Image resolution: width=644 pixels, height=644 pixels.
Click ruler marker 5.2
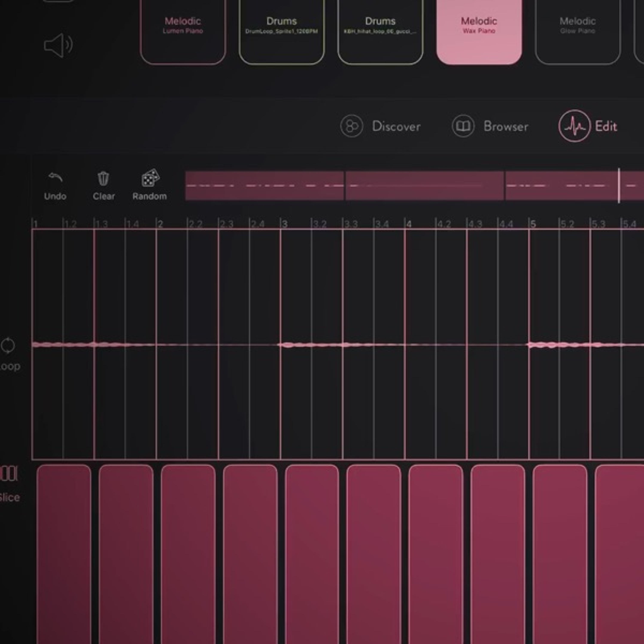[567, 224]
